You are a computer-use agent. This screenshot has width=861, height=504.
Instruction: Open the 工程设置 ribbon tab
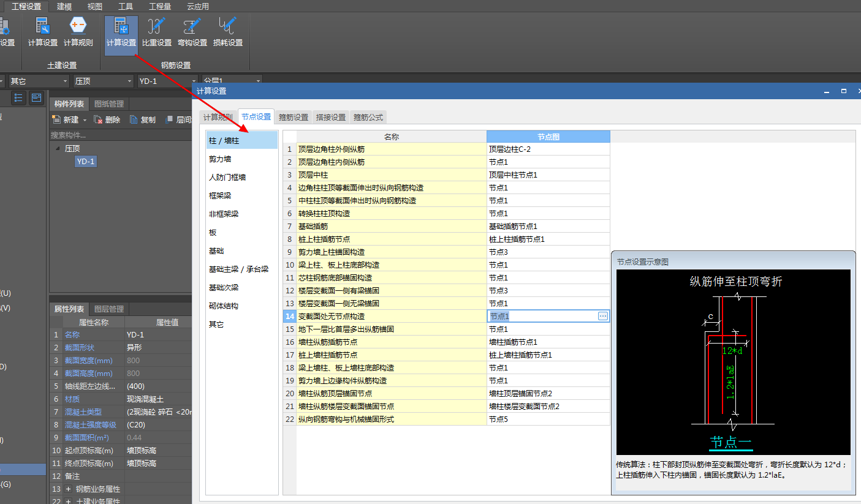point(27,6)
